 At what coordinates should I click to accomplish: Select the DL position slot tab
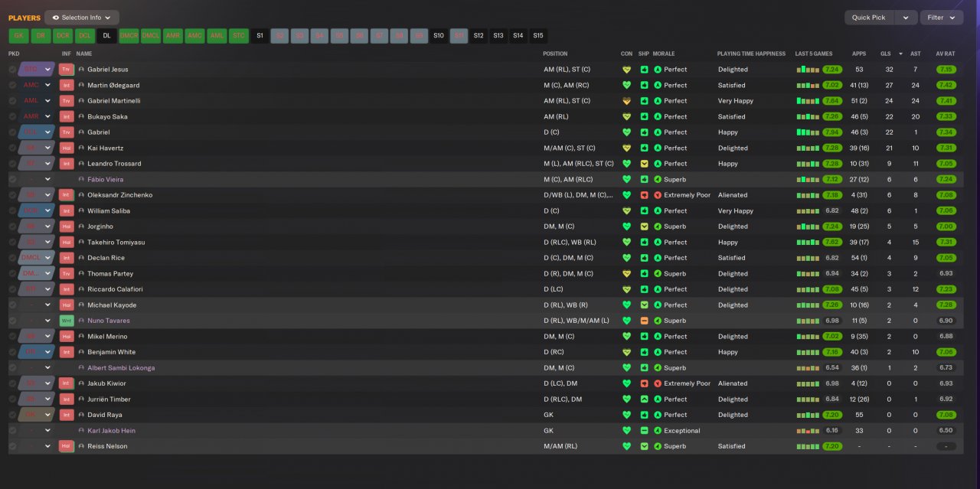point(106,35)
